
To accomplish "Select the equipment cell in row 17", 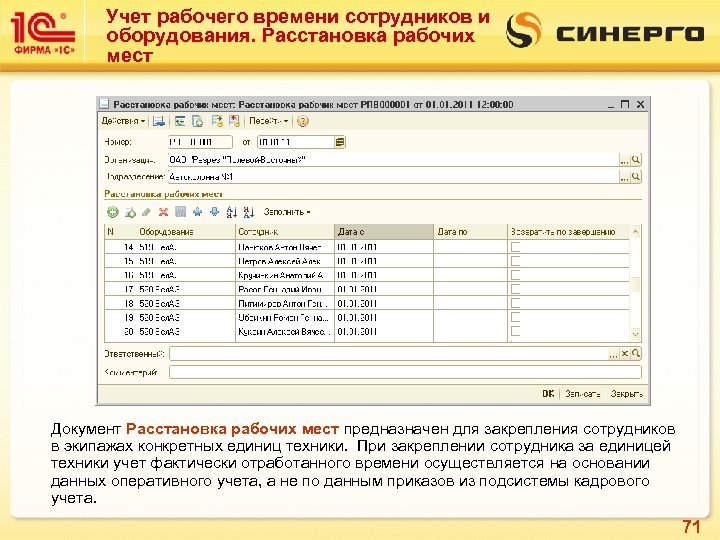I will point(186,289).
